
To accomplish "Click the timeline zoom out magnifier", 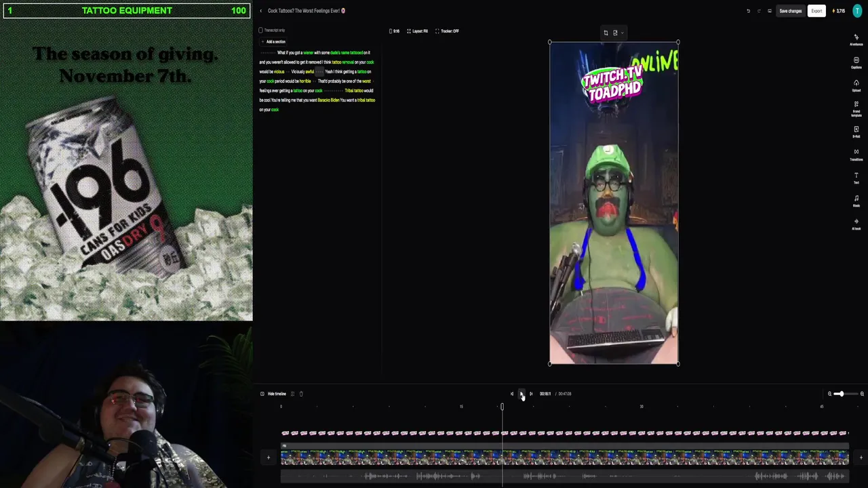I will coord(829,394).
